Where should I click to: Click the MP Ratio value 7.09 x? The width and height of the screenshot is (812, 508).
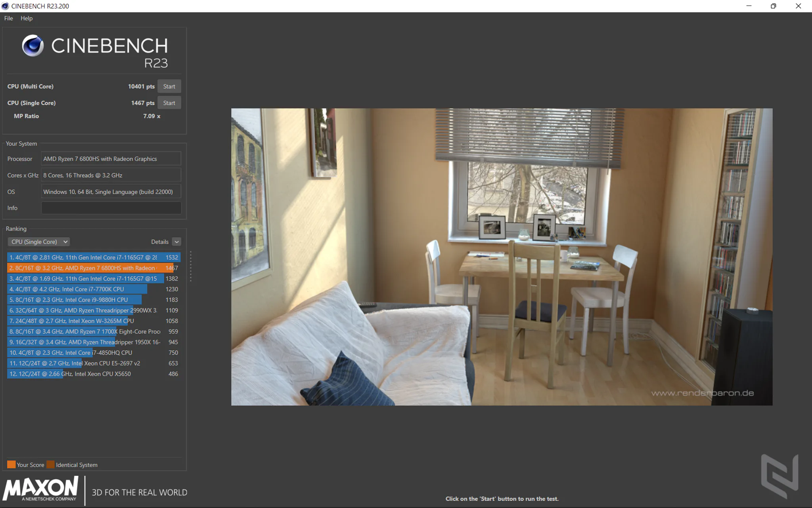pos(152,116)
